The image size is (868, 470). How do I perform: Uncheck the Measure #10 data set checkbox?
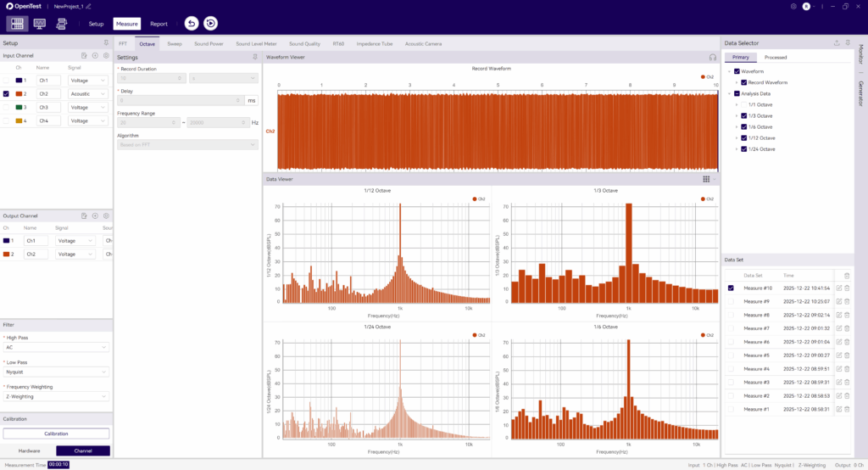coord(731,288)
